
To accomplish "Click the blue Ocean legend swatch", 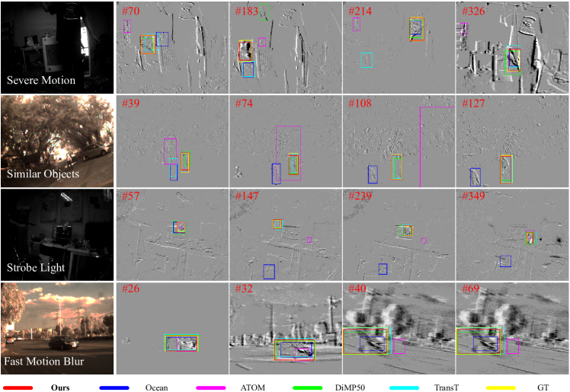I will point(114,388).
